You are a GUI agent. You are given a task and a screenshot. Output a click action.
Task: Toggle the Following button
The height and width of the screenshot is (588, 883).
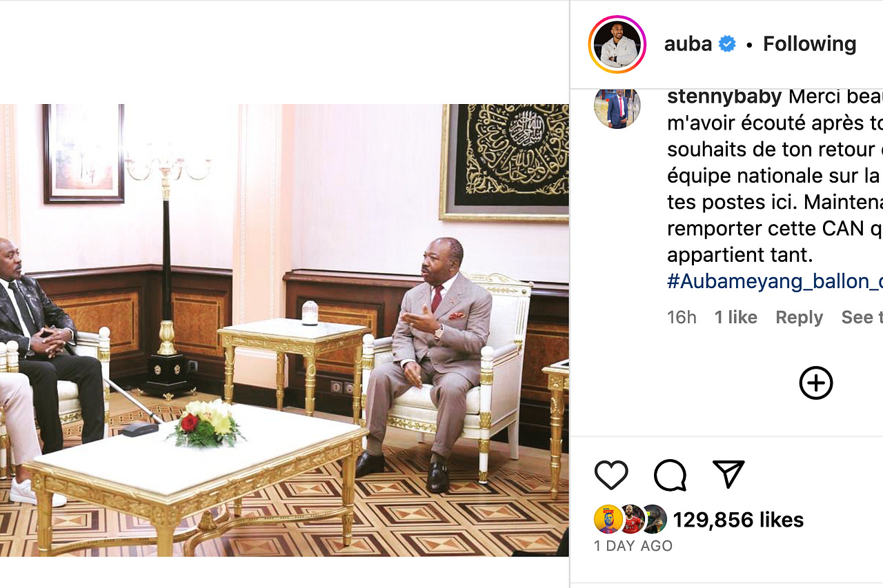pyautogui.click(x=809, y=44)
